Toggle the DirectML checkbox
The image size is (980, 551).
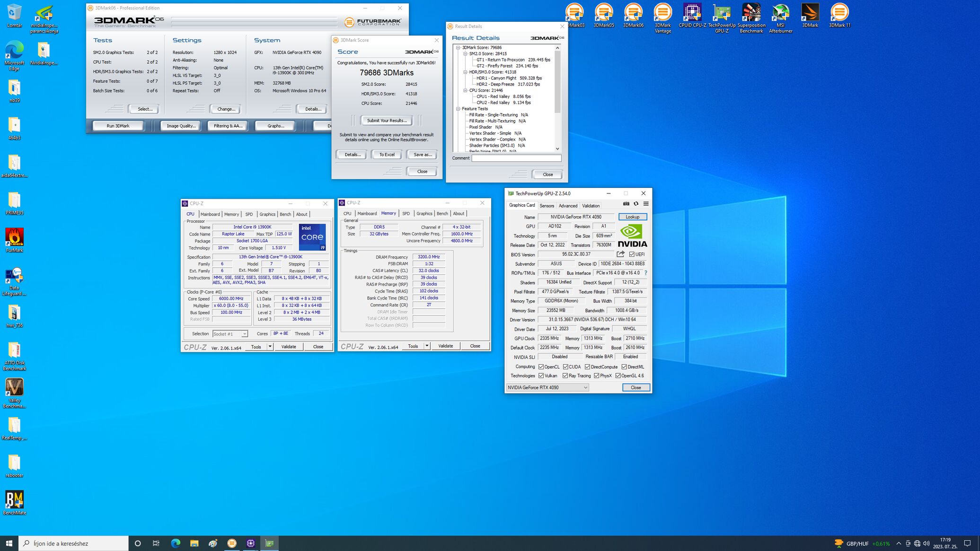click(x=624, y=367)
